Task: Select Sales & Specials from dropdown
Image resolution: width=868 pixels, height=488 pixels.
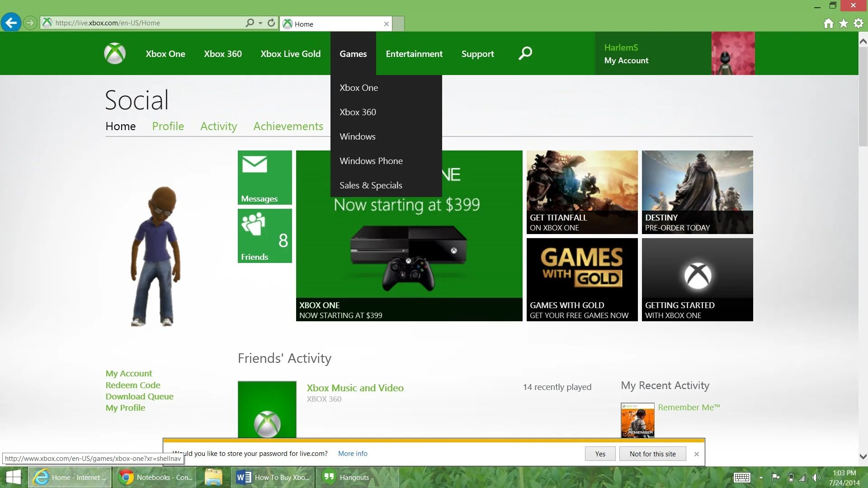Action: [371, 185]
